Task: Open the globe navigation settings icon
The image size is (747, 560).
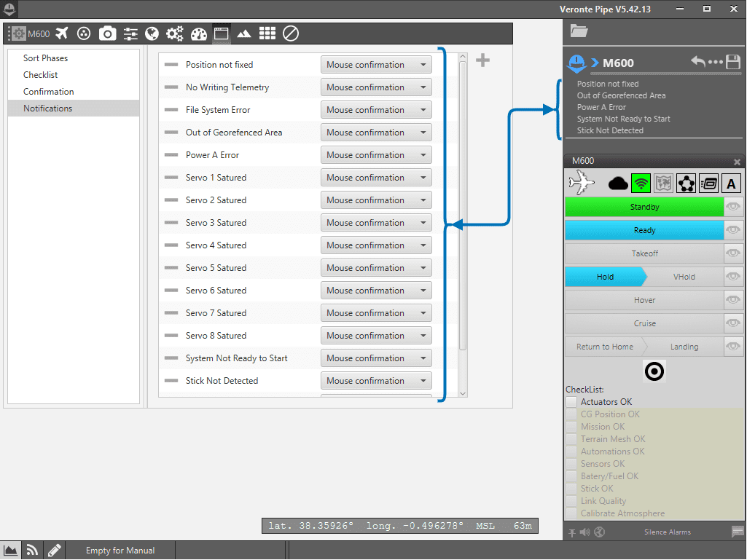Action: [x=152, y=33]
